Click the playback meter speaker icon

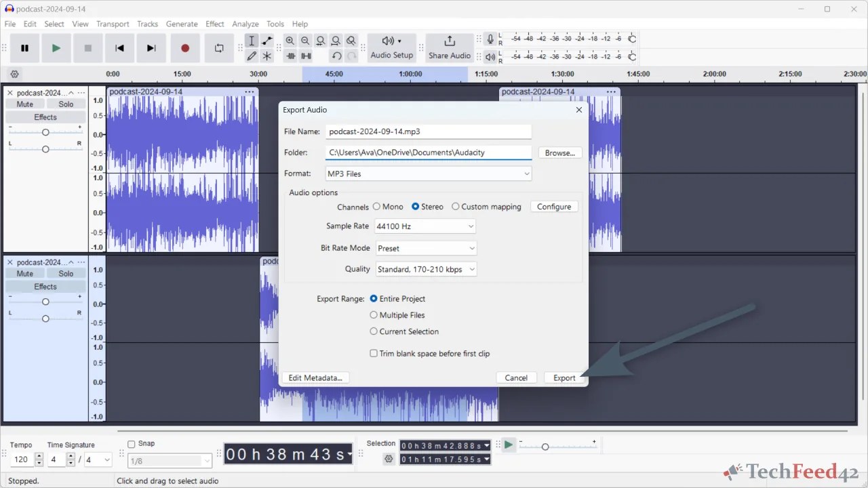coord(490,57)
